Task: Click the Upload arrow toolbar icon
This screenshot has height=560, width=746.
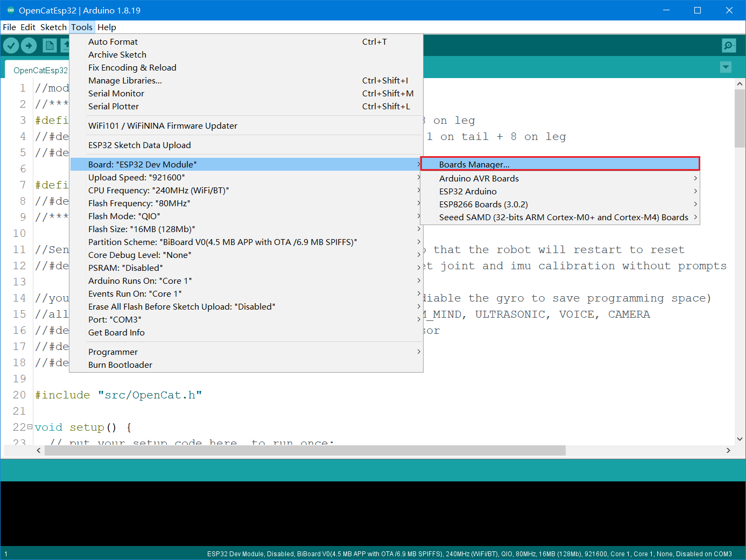Action: click(29, 46)
